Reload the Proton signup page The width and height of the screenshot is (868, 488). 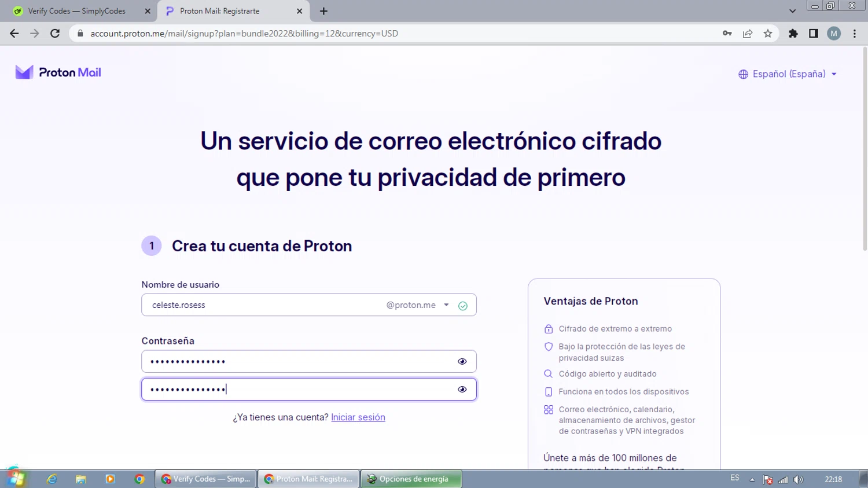pos(55,34)
